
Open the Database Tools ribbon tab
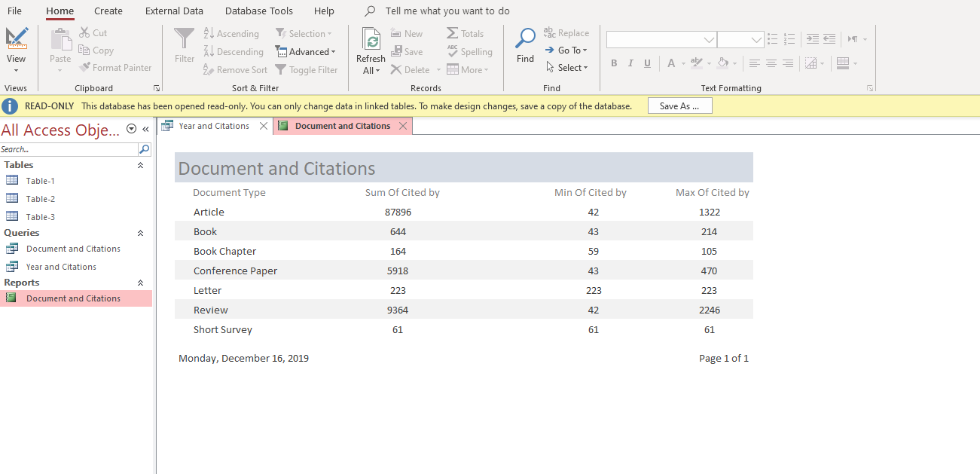258,11
